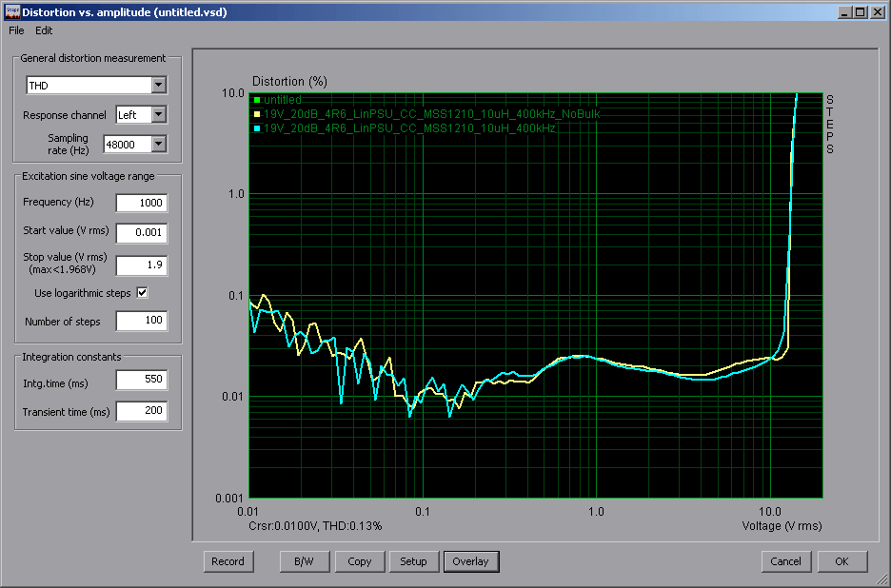Image resolution: width=891 pixels, height=588 pixels.
Task: Open the File menu
Action: [x=16, y=30]
